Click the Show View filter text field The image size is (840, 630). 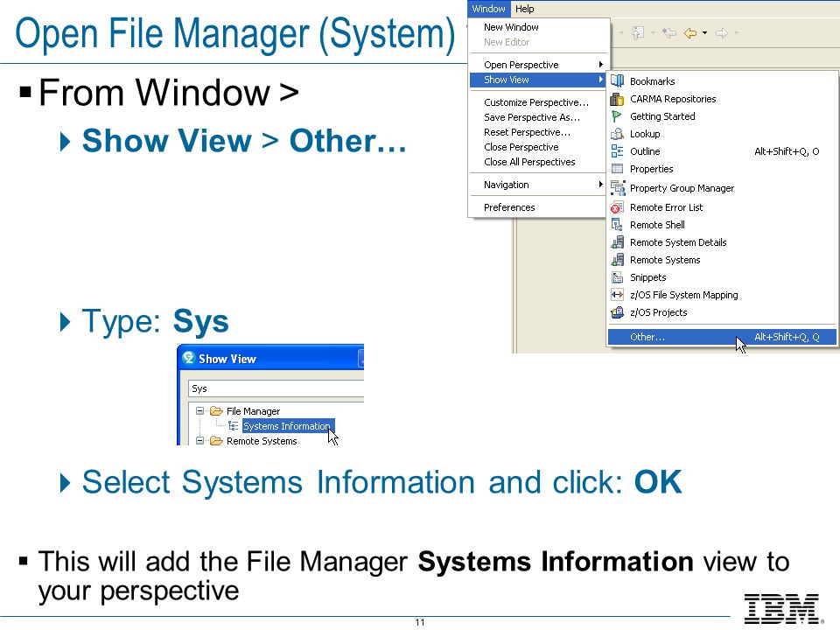click(x=276, y=388)
